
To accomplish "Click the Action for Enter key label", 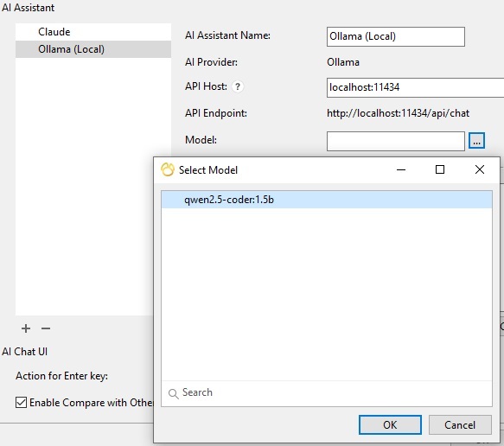I will tap(61, 376).
